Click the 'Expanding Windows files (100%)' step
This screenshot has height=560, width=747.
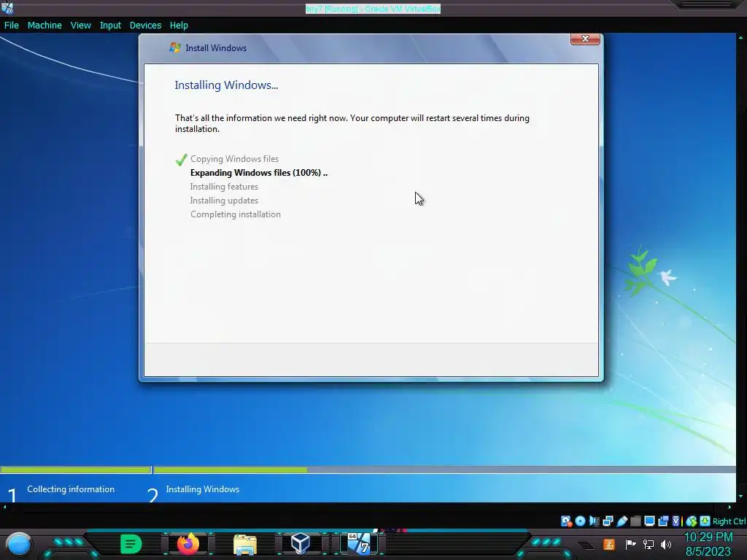(259, 172)
